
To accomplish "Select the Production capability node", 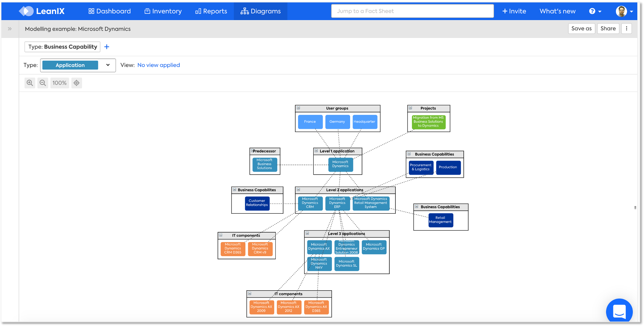I will (x=448, y=167).
